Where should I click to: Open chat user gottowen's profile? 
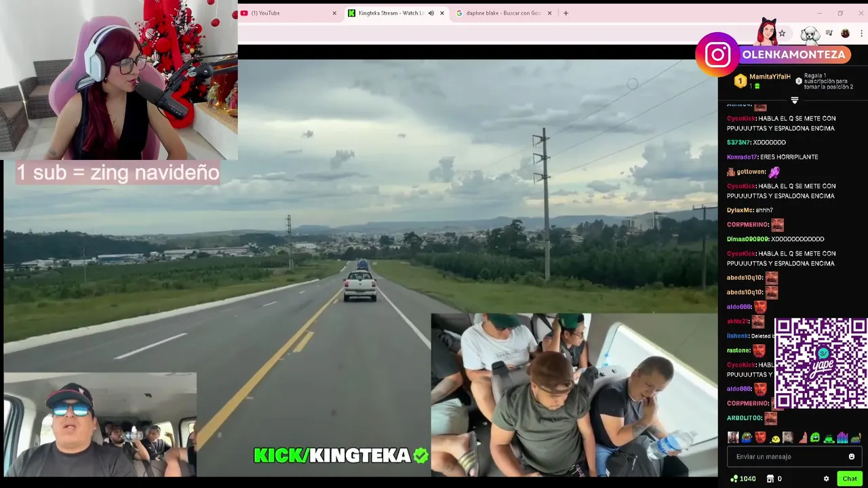(x=751, y=171)
